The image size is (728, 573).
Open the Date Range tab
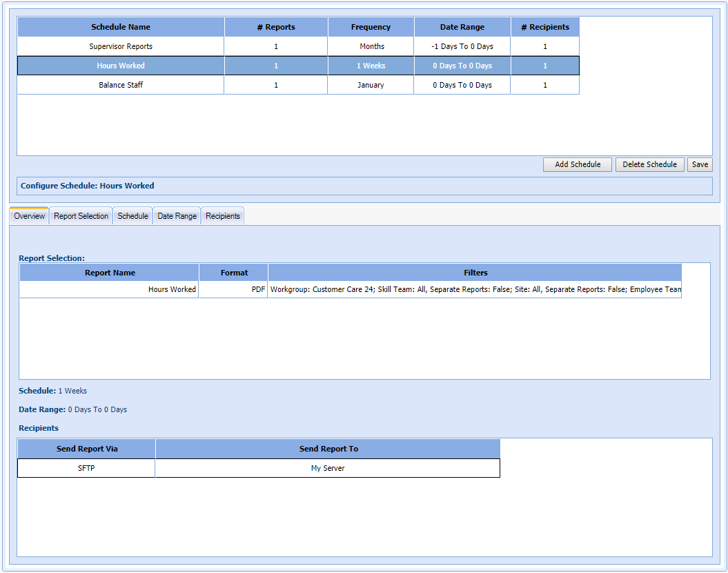177,216
